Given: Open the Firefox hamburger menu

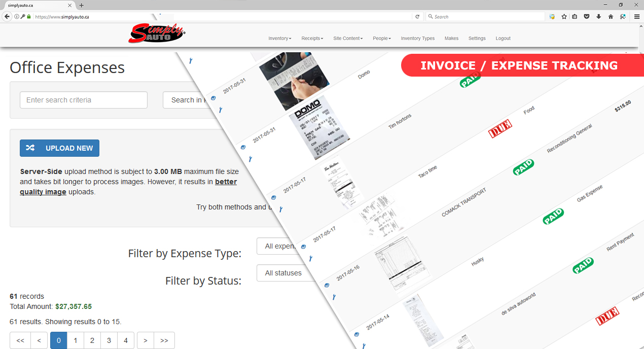Looking at the screenshot, I should coord(637,17).
